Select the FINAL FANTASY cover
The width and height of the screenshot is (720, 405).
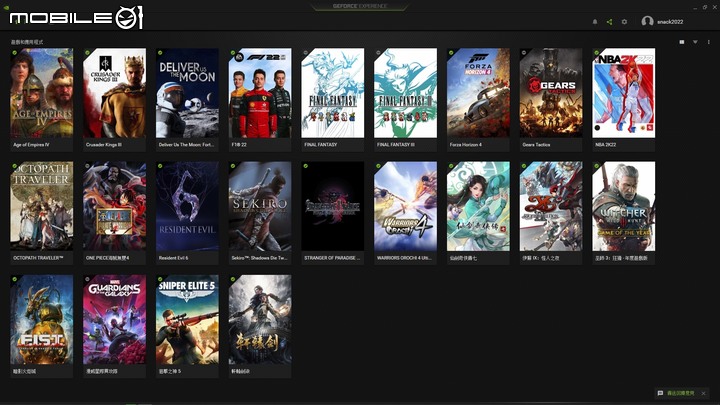click(332, 93)
